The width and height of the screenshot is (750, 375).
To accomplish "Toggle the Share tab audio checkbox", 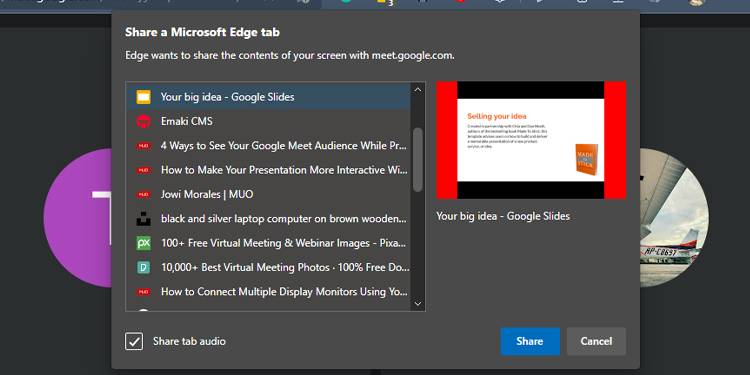I will pos(134,342).
